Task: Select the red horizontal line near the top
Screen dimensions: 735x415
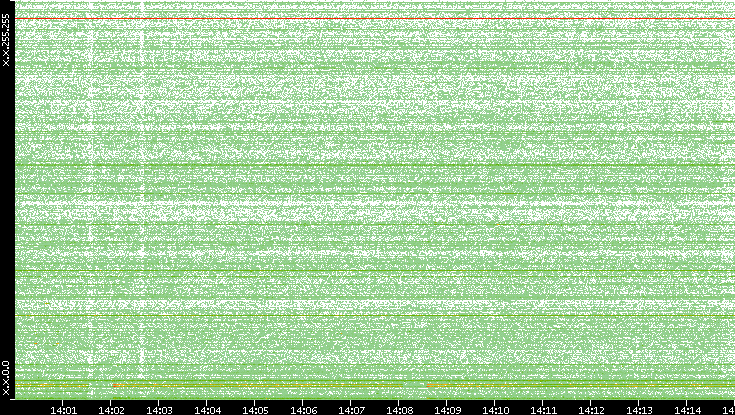Action: tap(375, 19)
